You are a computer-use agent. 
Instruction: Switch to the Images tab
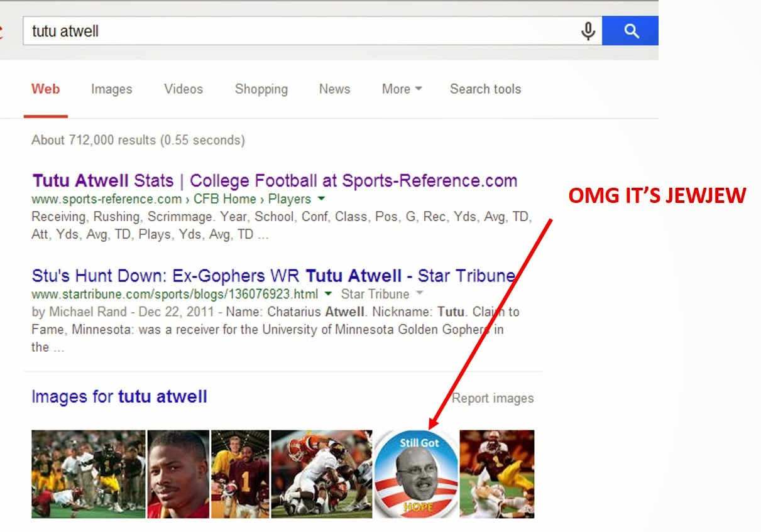[111, 89]
